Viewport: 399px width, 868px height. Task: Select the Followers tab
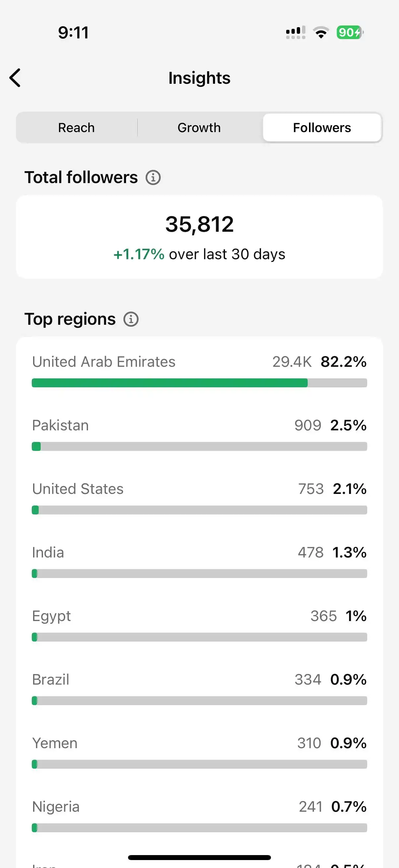322,128
